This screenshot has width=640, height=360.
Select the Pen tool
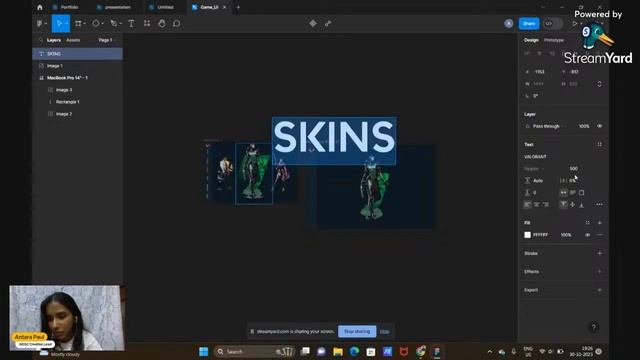click(114, 24)
